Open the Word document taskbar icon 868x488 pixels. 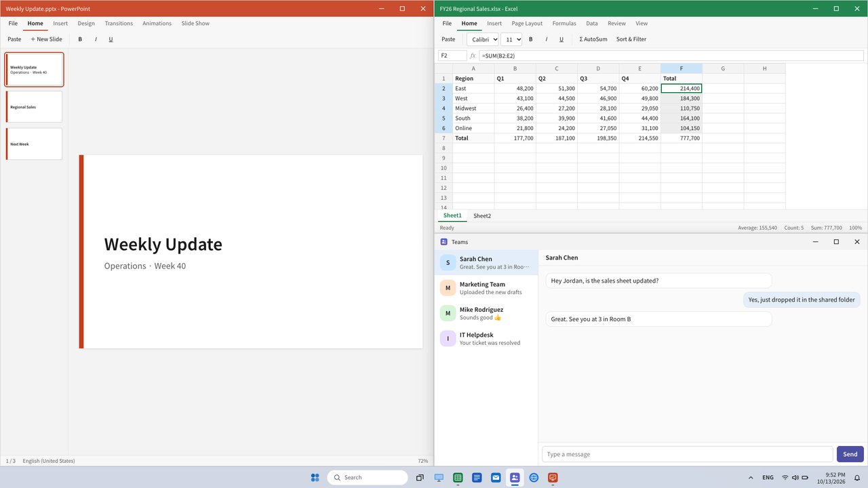pyautogui.click(x=477, y=477)
